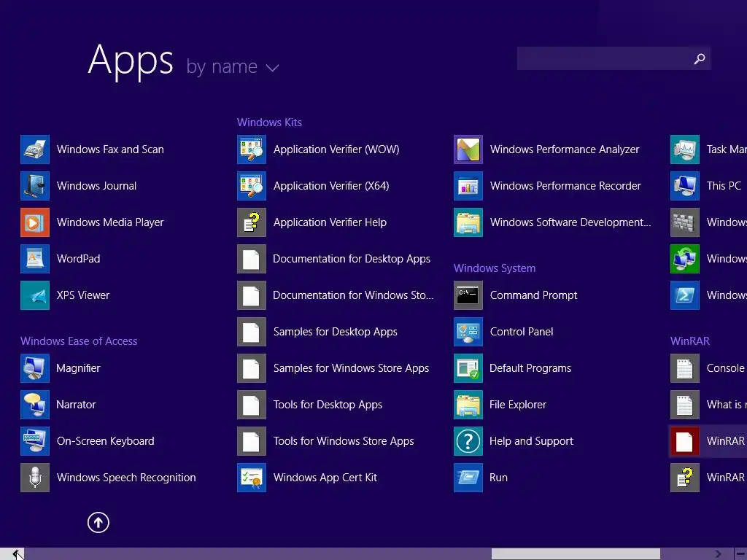Open the Task Manager icon

(685, 149)
